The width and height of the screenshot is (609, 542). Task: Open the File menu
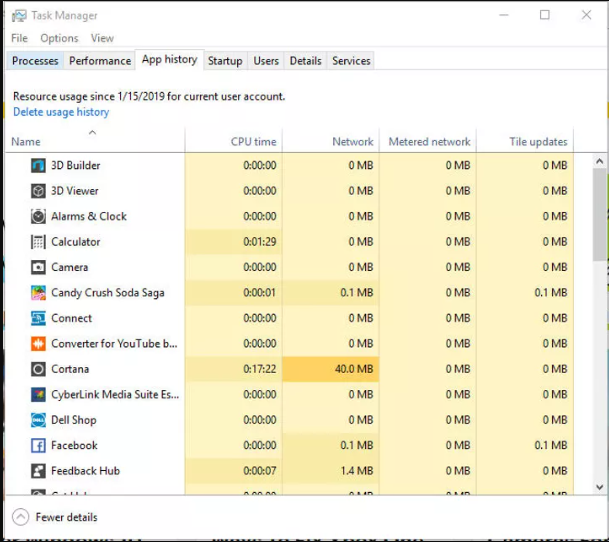tap(19, 38)
